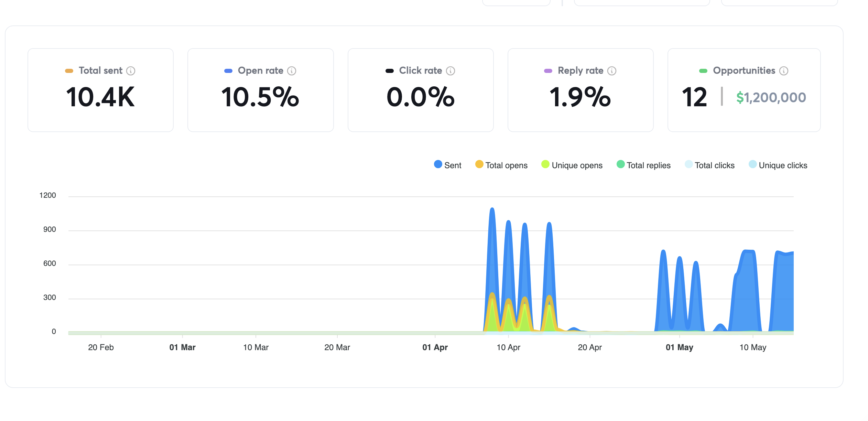Click the Opportunities count 12
Screen dimensions: 868x421
click(x=694, y=97)
